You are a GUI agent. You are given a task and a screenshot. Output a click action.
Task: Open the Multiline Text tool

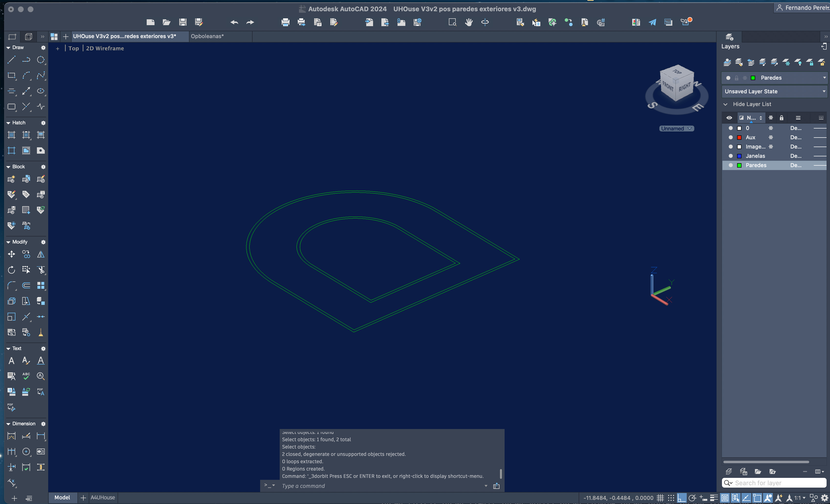11,361
